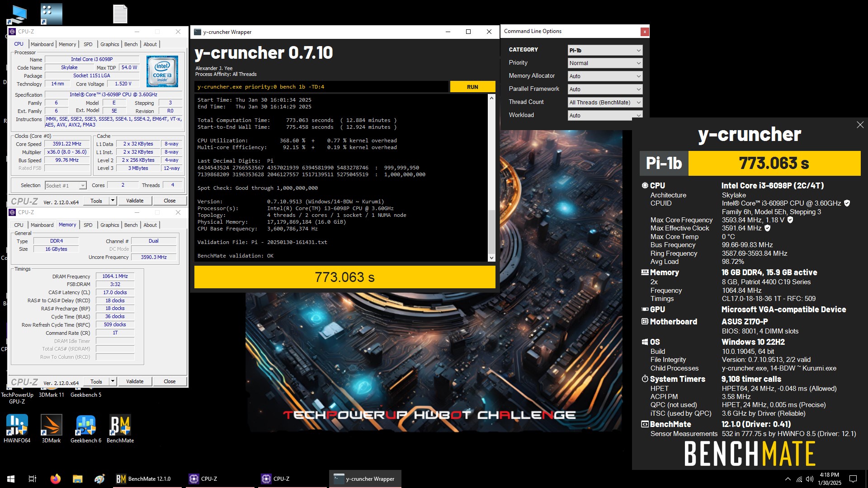The image size is (868, 488).
Task: Open the text document desktop icon
Action: click(120, 14)
